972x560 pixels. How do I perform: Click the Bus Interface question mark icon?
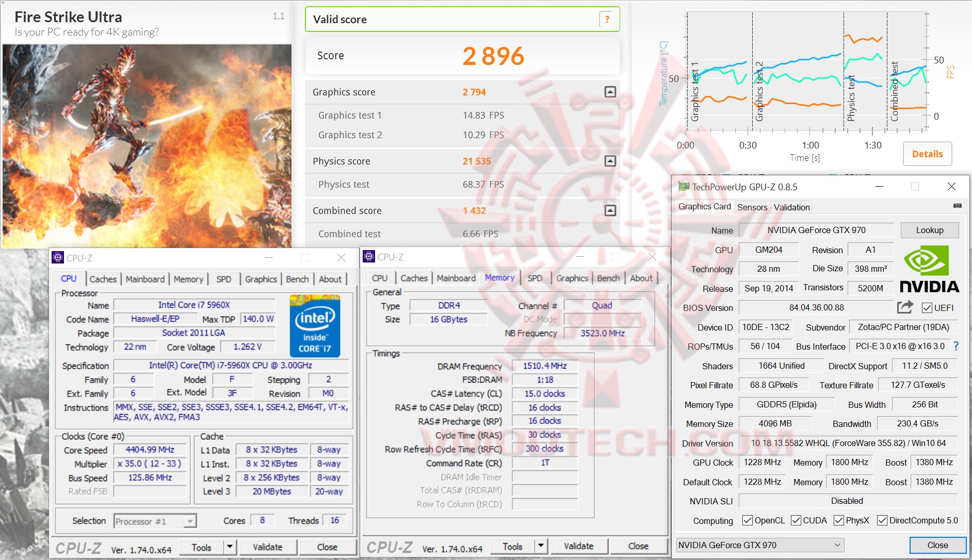point(956,346)
